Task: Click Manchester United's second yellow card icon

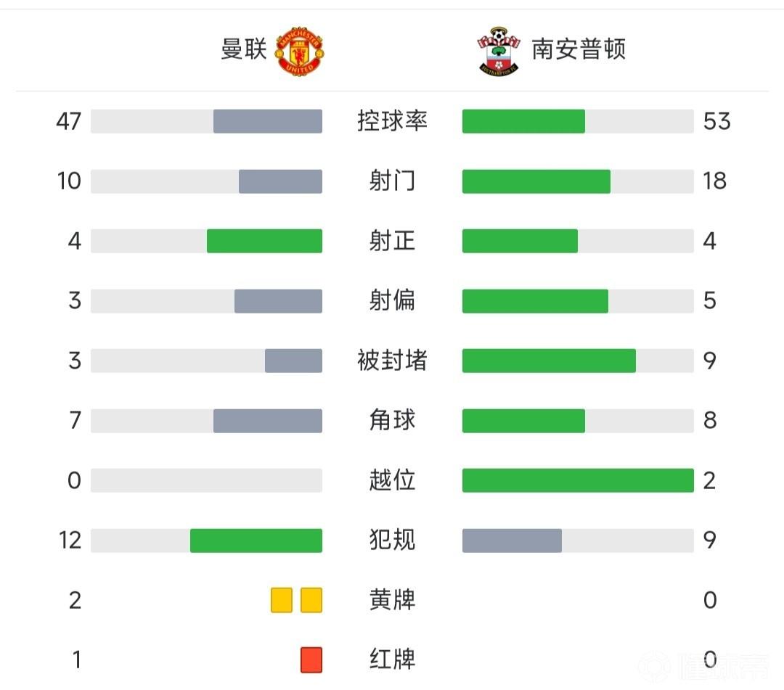Action: (x=311, y=600)
